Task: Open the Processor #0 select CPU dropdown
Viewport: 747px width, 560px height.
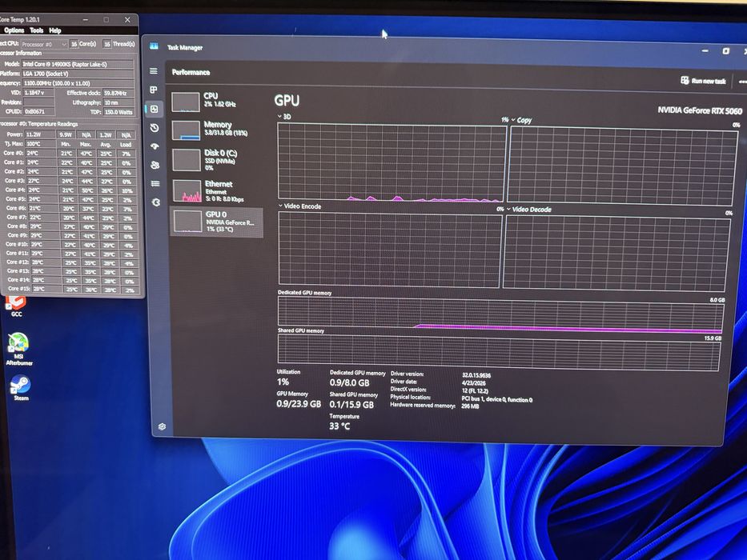Action: [x=44, y=44]
